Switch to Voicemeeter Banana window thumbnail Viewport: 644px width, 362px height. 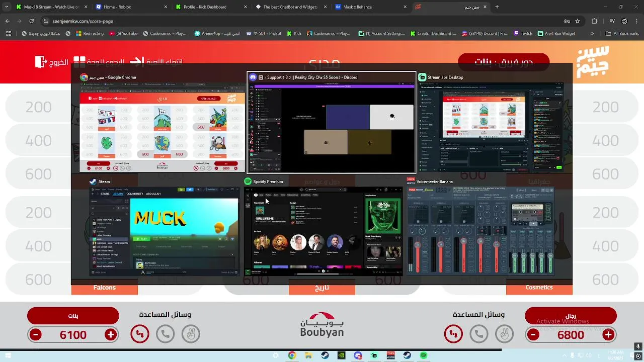tap(480, 226)
